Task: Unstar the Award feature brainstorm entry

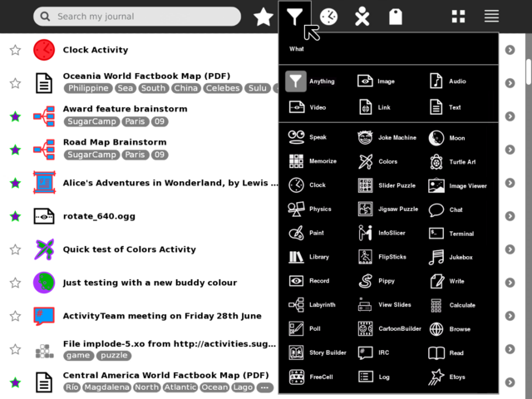Action: pos(15,116)
